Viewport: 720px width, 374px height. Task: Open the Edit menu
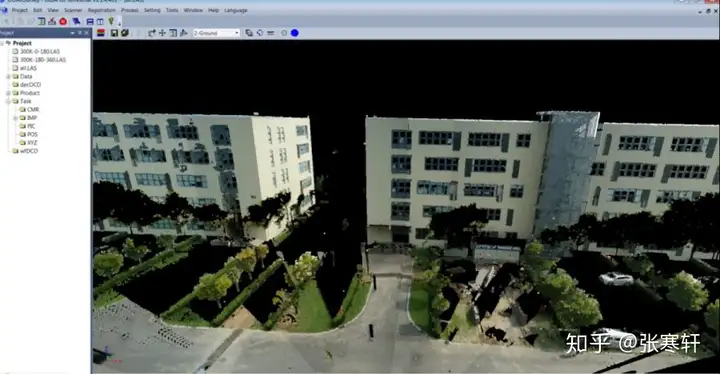pos(38,10)
